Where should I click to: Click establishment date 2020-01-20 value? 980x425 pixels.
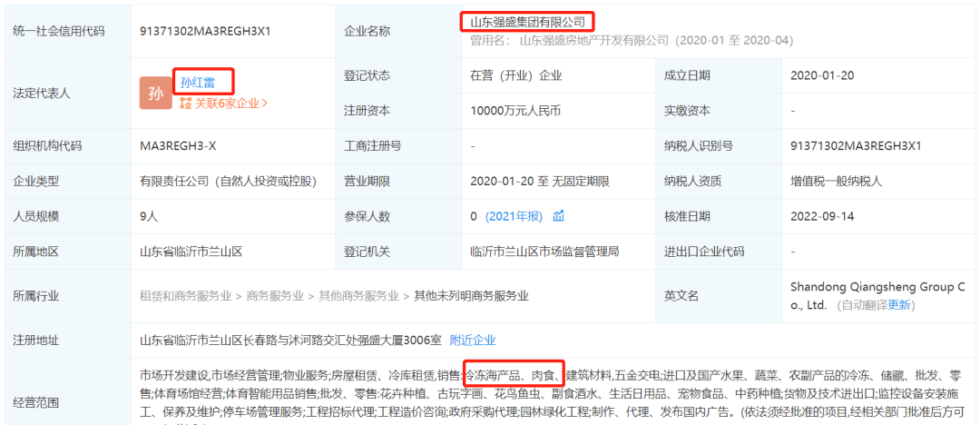tap(822, 75)
